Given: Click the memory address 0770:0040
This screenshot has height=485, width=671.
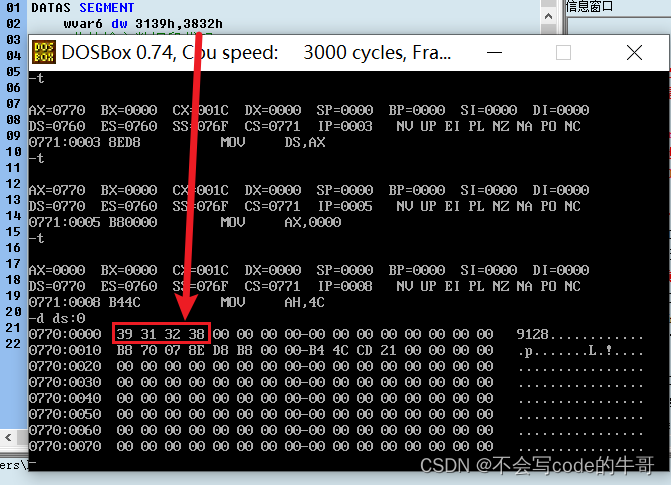Looking at the screenshot, I should click(x=65, y=398).
